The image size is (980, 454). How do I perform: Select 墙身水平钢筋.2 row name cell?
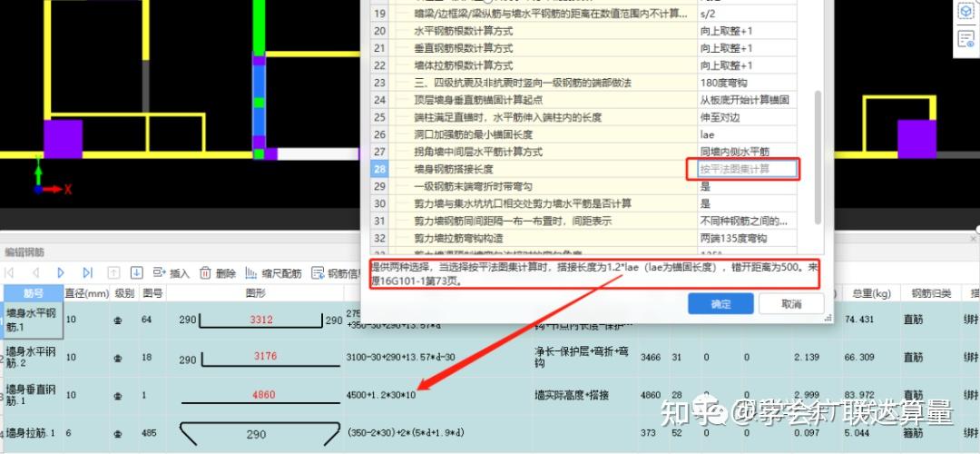[33, 358]
